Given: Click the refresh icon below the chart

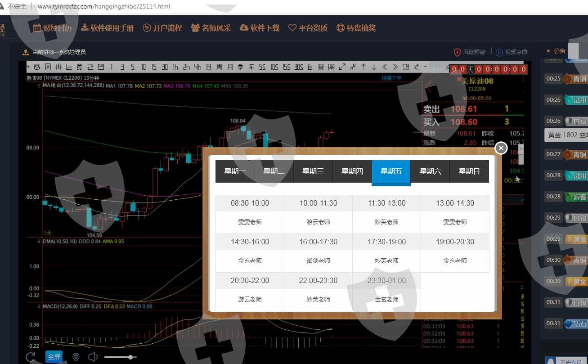Looking at the screenshot, I should pos(31,357).
